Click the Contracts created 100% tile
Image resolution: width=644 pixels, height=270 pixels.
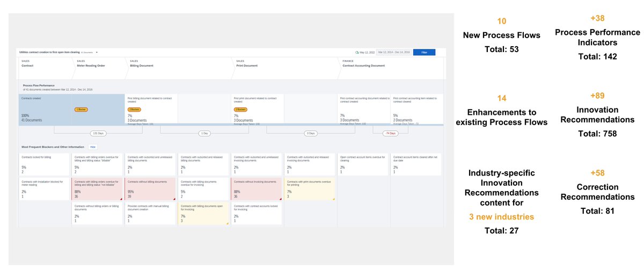coord(45,110)
